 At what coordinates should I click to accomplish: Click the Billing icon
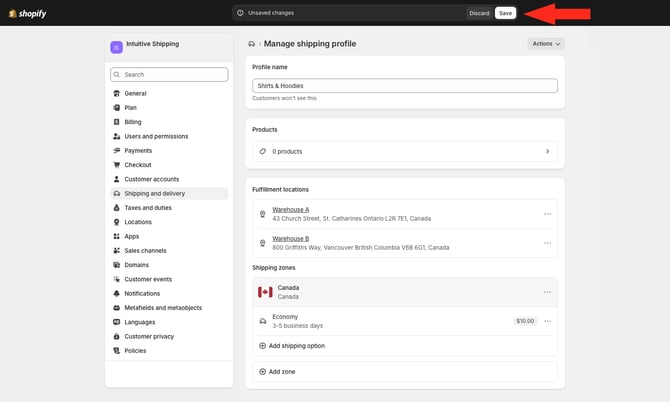(116, 122)
